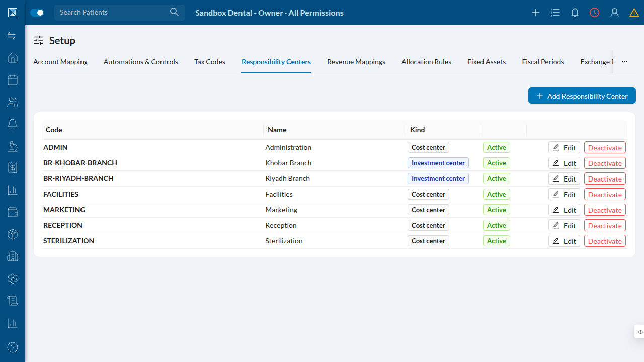Open the home icon in sidebar

pyautogui.click(x=13, y=58)
